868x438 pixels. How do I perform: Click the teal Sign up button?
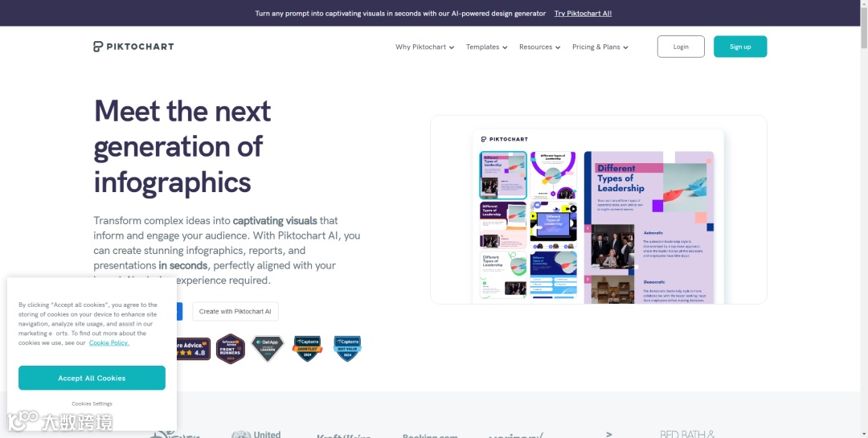[740, 47]
